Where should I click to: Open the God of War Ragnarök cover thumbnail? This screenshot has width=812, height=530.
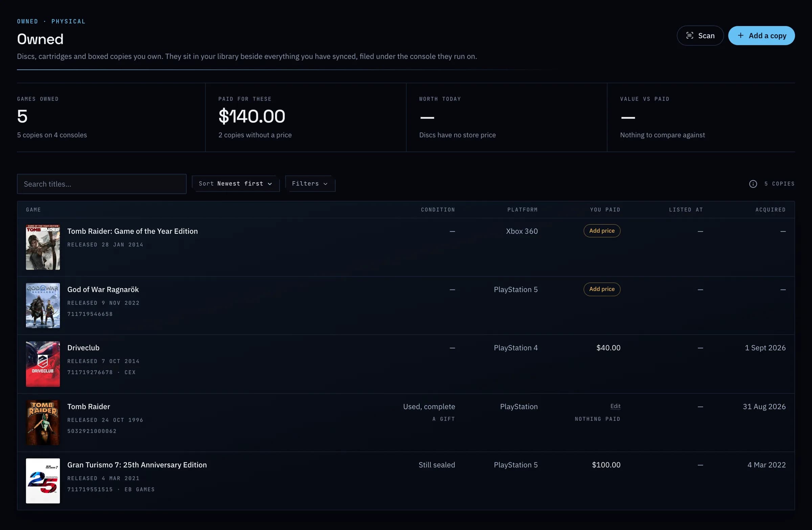pyautogui.click(x=43, y=305)
